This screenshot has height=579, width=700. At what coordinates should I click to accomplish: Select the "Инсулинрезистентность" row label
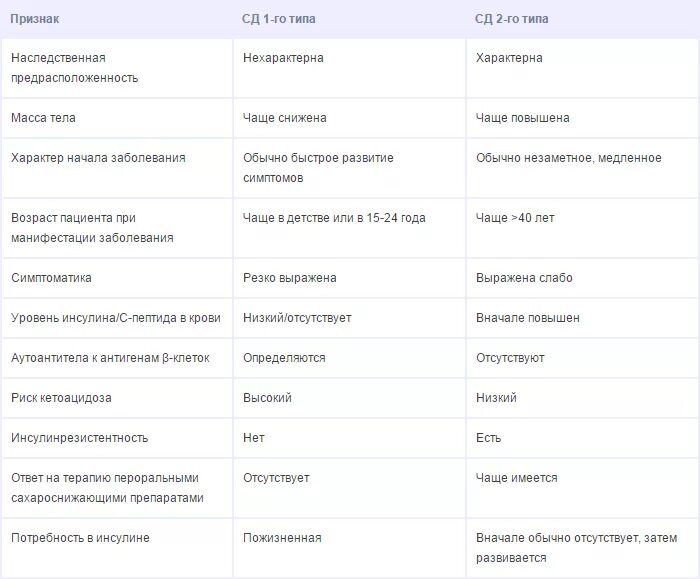pos(79,438)
